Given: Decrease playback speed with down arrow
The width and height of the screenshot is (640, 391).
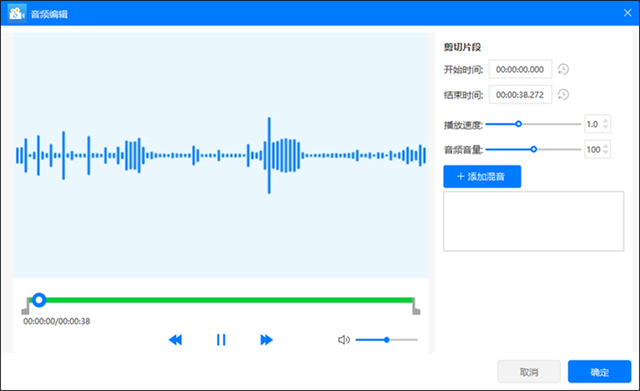Looking at the screenshot, I should (606, 127).
